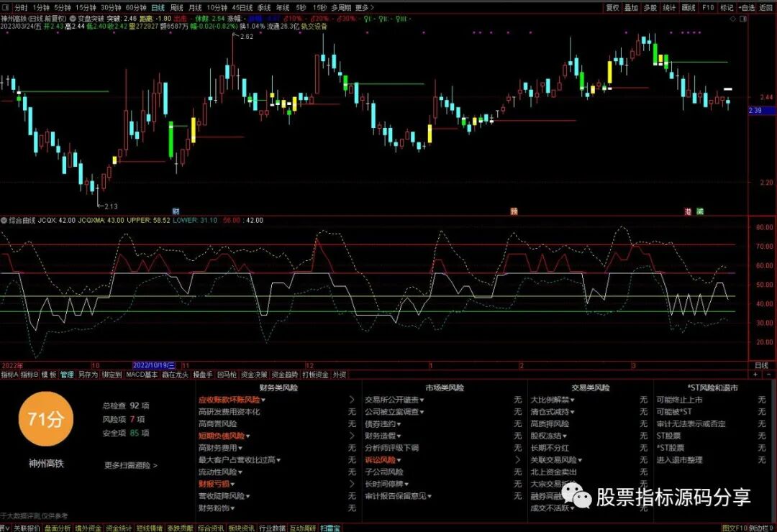Click the 统计 button
Image resolution: width=777 pixels, height=532 pixels.
(669, 7)
